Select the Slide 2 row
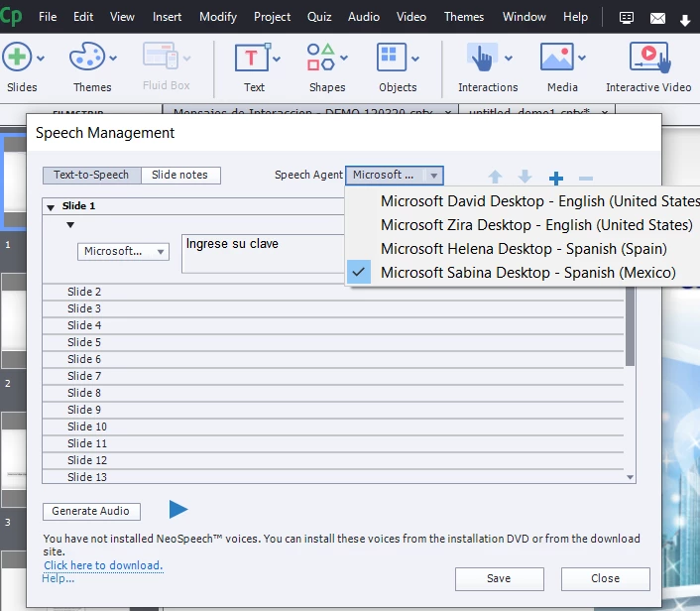The image size is (700, 611). (333, 292)
